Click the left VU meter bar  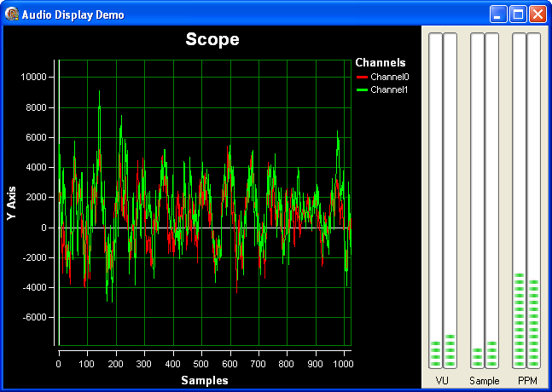coord(435,200)
